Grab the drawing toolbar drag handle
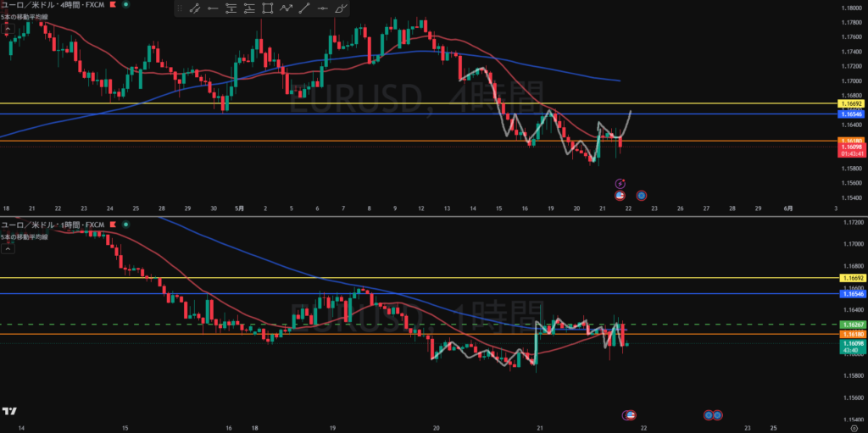868x433 pixels. click(x=180, y=8)
